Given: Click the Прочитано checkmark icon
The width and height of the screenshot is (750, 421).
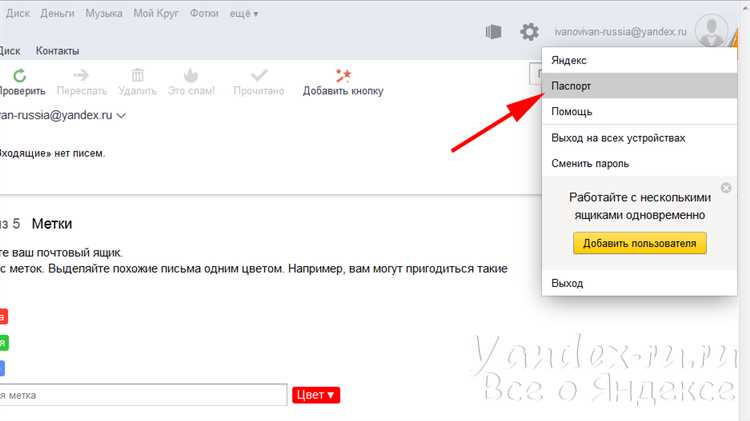Looking at the screenshot, I should (259, 75).
